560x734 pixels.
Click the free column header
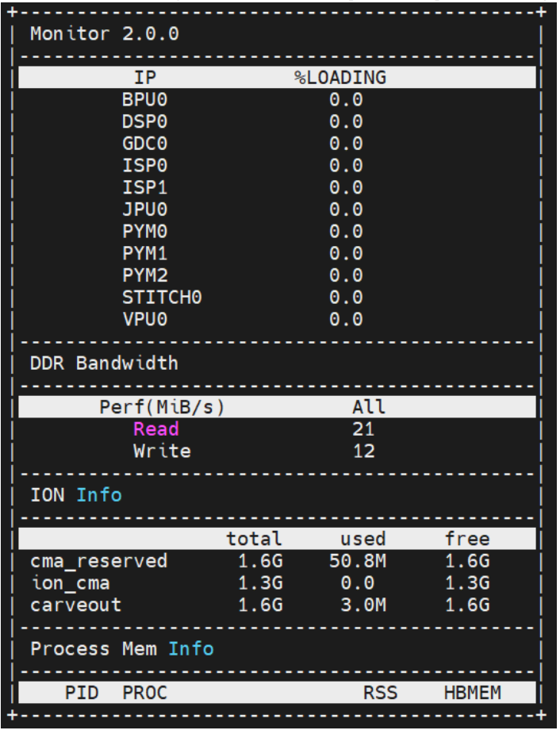coord(467,539)
